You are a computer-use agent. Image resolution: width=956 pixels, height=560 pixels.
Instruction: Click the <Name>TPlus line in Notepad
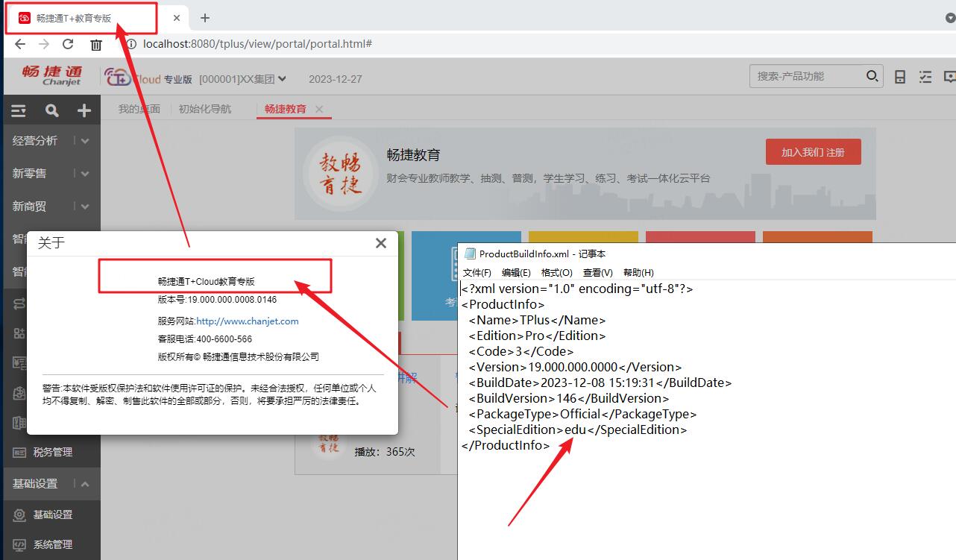538,320
